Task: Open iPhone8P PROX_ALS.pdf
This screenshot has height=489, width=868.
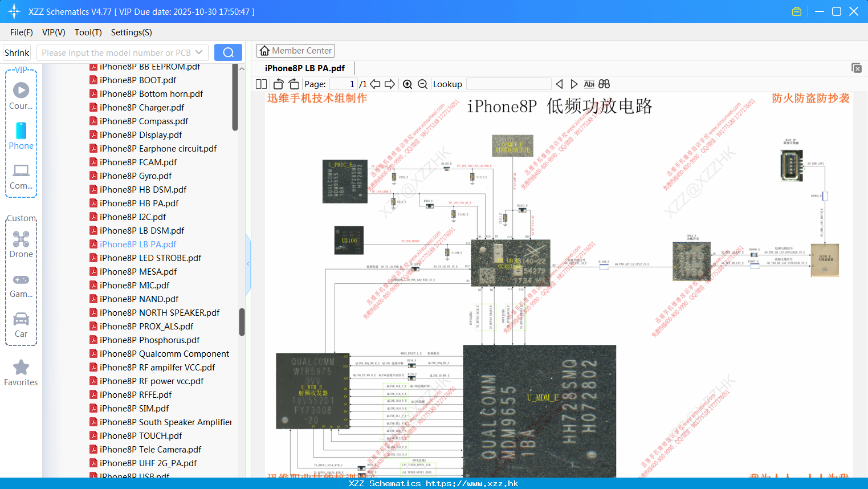Action: [x=146, y=326]
